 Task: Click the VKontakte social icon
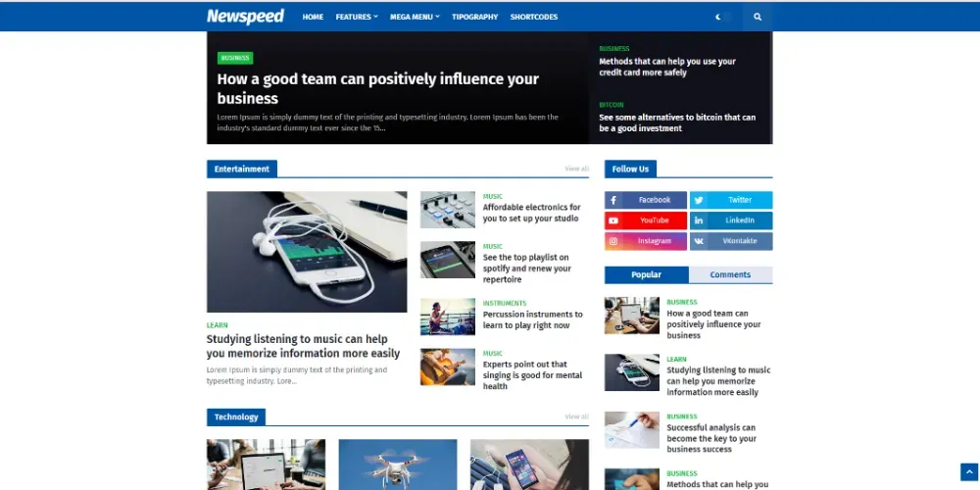tap(698, 241)
